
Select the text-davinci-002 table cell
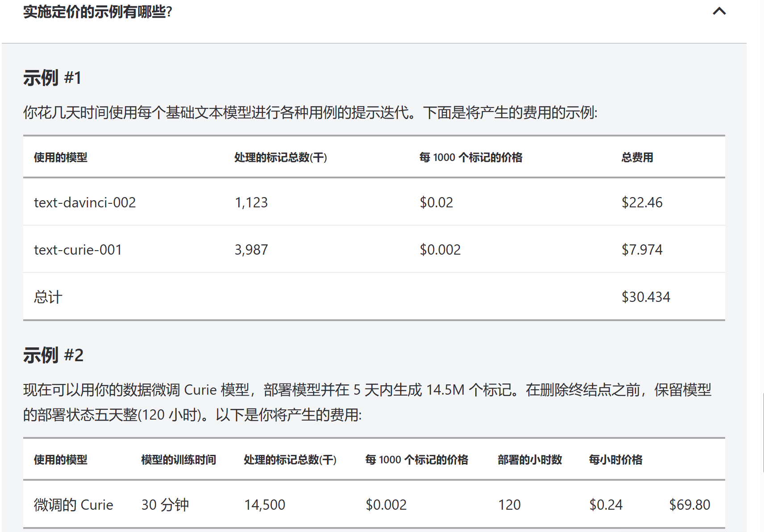[x=85, y=202]
